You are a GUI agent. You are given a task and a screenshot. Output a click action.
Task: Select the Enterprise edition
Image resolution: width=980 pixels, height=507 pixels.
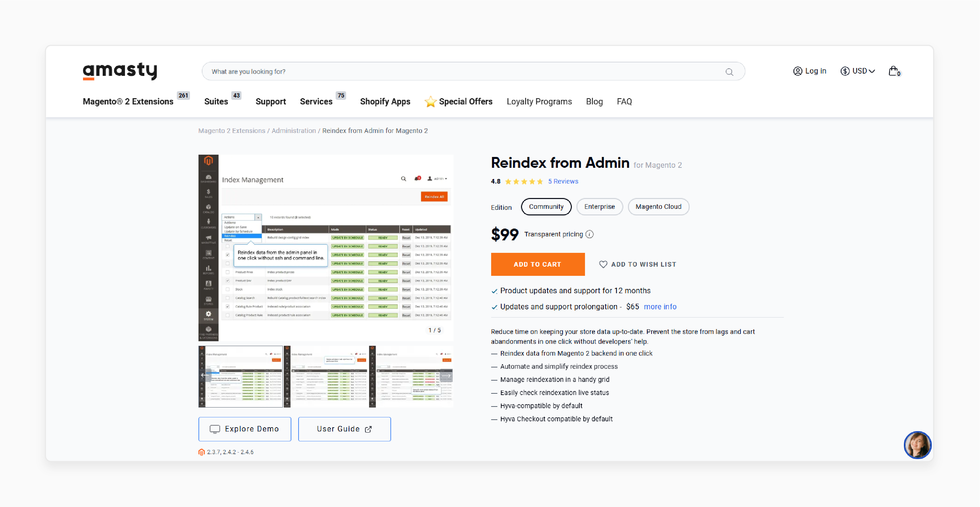click(599, 207)
